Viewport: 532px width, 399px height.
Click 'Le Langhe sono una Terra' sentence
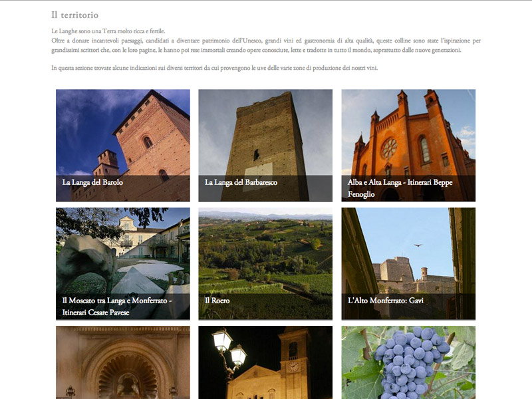coord(108,31)
